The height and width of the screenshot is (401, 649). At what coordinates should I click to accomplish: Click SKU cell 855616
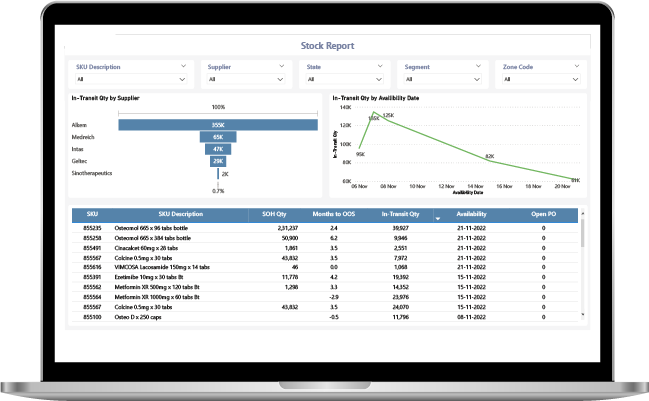pyautogui.click(x=92, y=267)
